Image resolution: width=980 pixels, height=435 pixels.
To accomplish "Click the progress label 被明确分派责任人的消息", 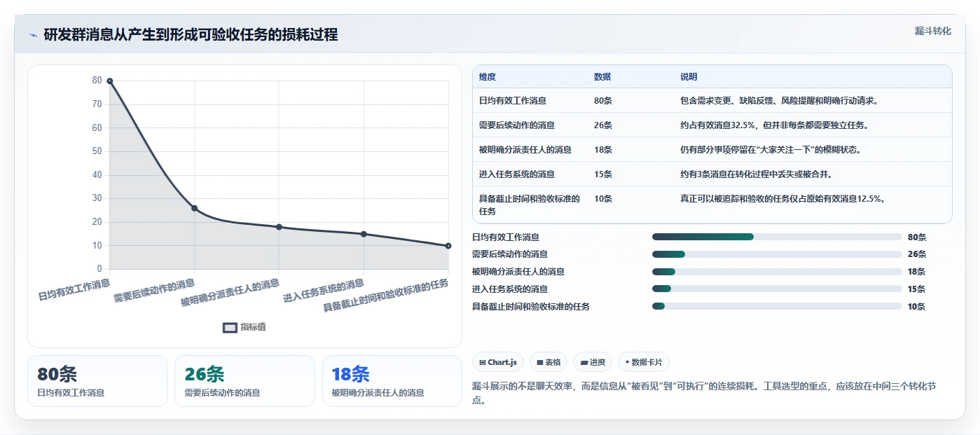I will [x=518, y=272].
